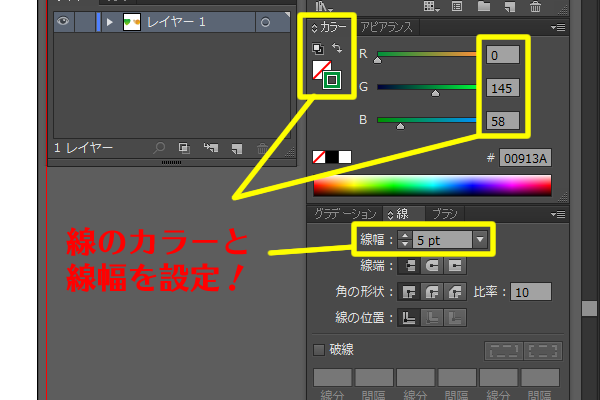Select the round join corner icon
The height and width of the screenshot is (400, 600).
(432, 292)
